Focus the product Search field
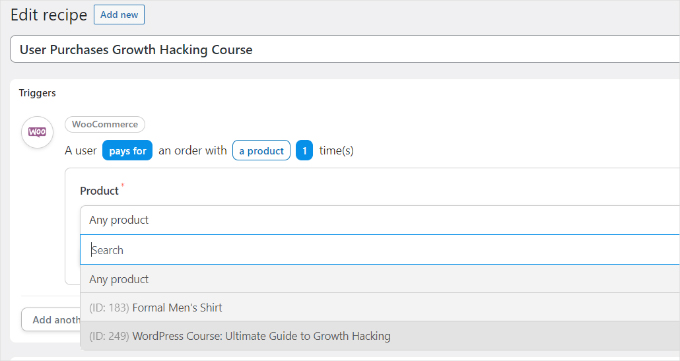This screenshot has height=361, width=680. [x=380, y=250]
